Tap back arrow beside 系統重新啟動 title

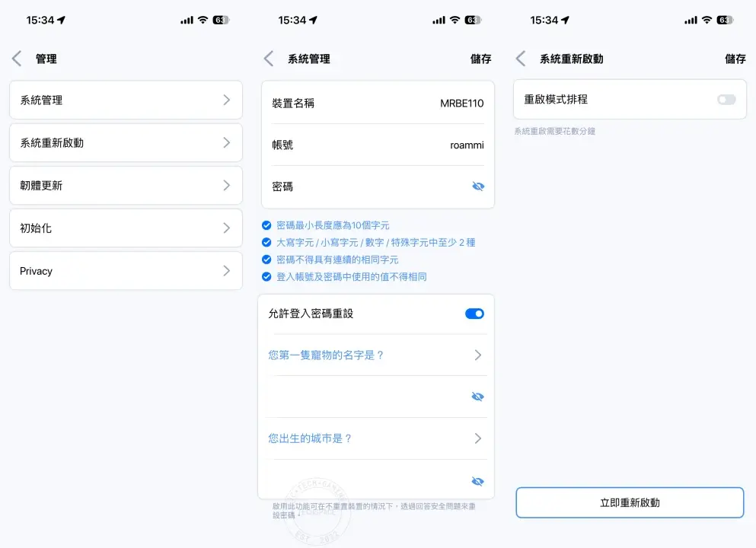point(521,59)
